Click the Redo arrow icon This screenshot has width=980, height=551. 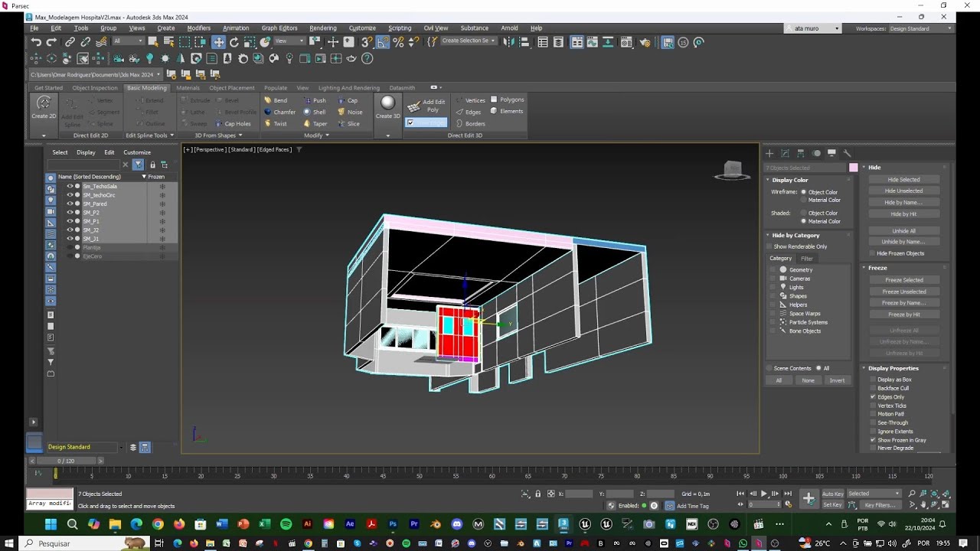pyautogui.click(x=51, y=42)
